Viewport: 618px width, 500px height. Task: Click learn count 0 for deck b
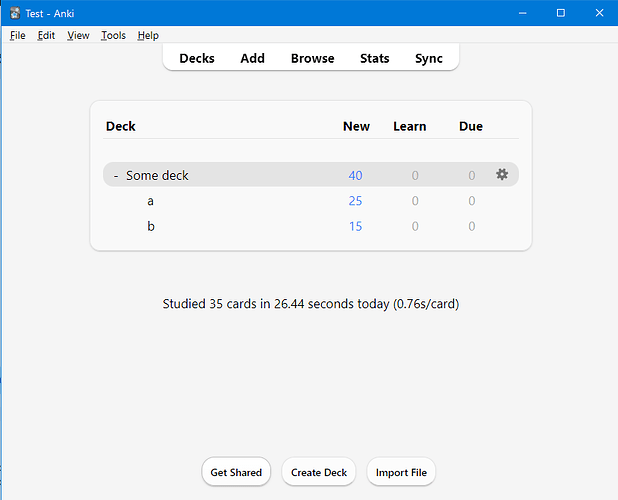click(415, 226)
